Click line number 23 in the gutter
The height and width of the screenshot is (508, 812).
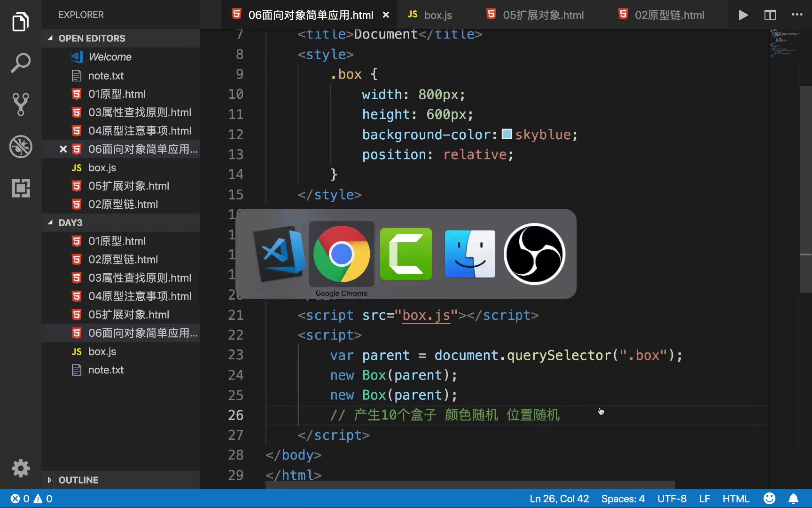coord(236,355)
